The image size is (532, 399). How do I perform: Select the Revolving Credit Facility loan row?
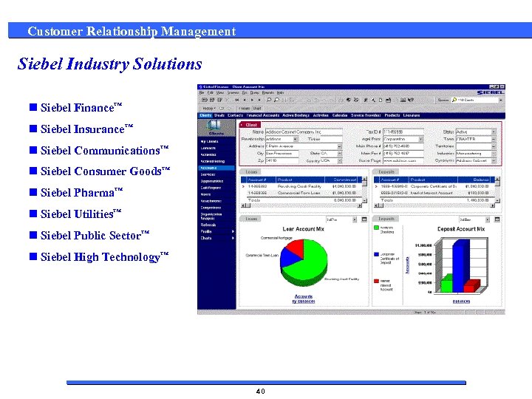point(301,187)
